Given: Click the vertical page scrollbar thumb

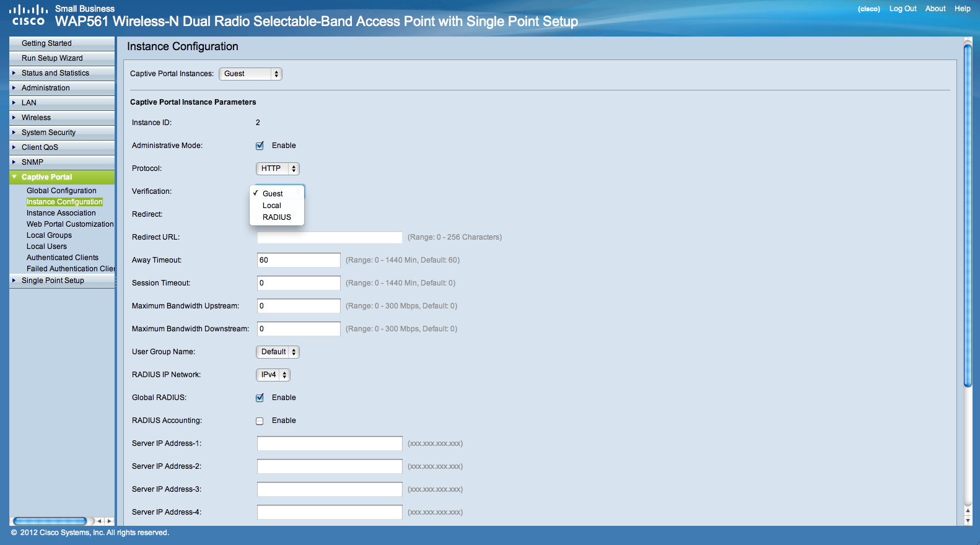Looking at the screenshot, I should pyautogui.click(x=968, y=216).
